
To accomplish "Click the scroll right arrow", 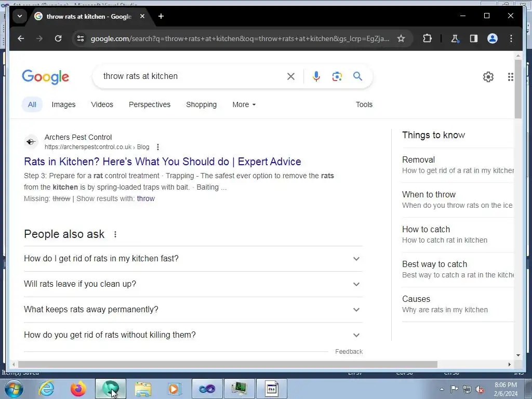I will (509, 364).
